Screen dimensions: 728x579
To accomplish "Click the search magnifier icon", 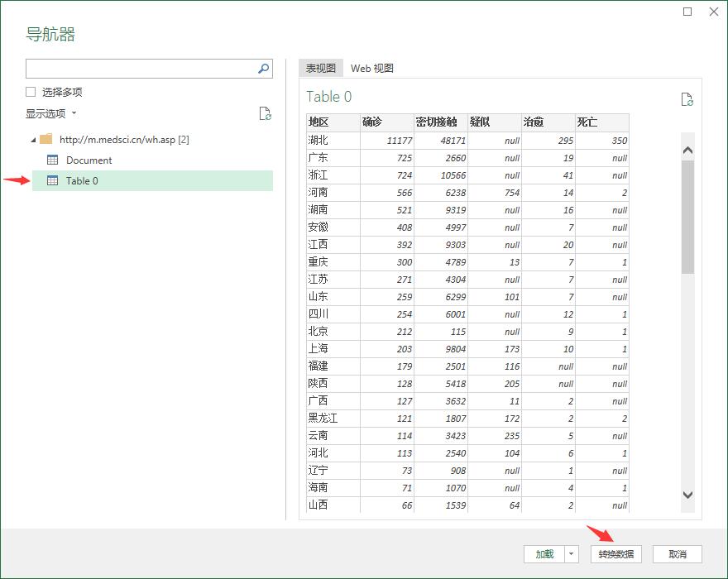I will [264, 69].
